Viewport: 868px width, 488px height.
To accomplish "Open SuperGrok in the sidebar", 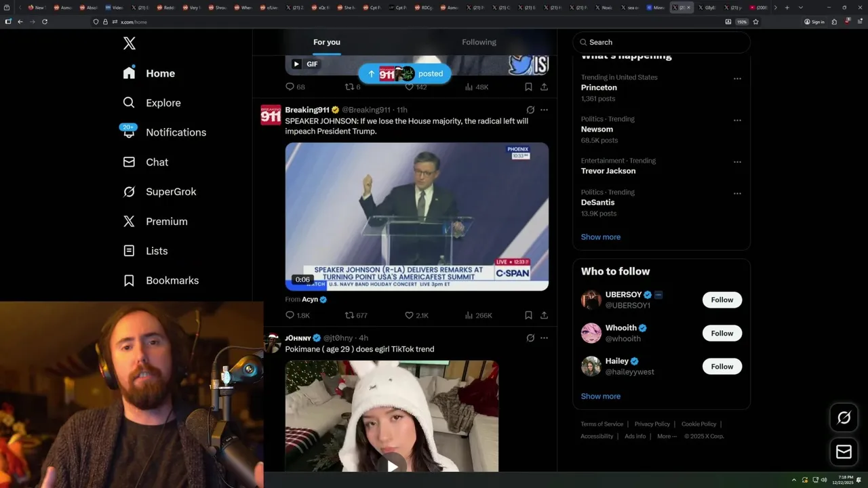I will click(x=159, y=192).
